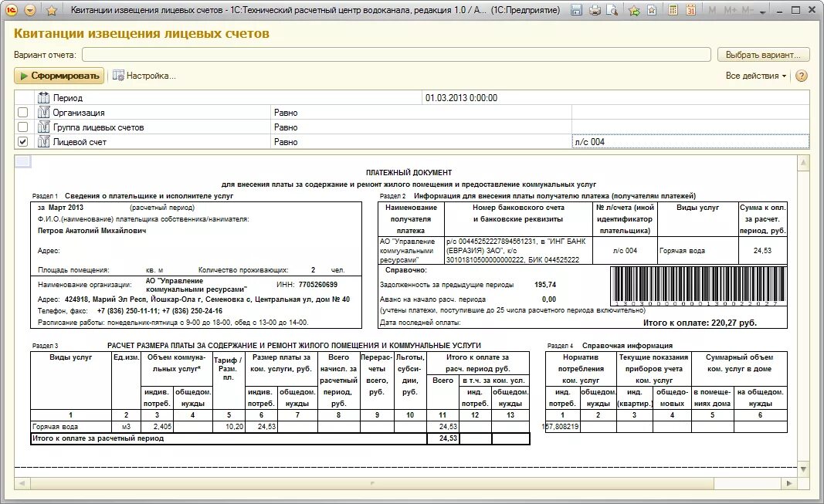Click debt value 195,74
The height and width of the screenshot is (504, 824).
pyautogui.click(x=545, y=285)
